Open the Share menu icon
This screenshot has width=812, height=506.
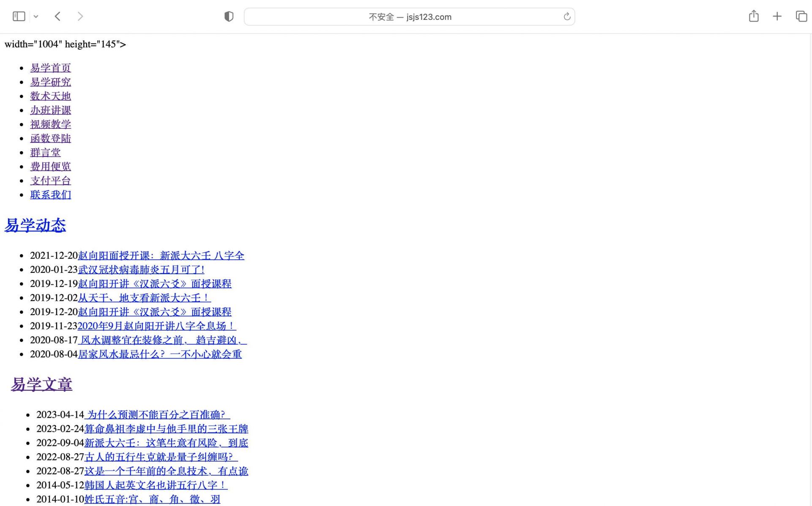(753, 16)
